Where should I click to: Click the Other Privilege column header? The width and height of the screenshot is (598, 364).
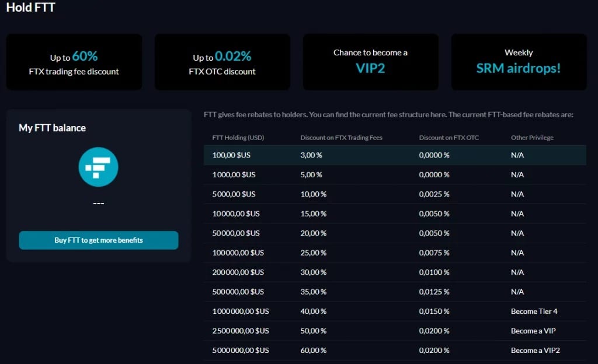pyautogui.click(x=532, y=138)
